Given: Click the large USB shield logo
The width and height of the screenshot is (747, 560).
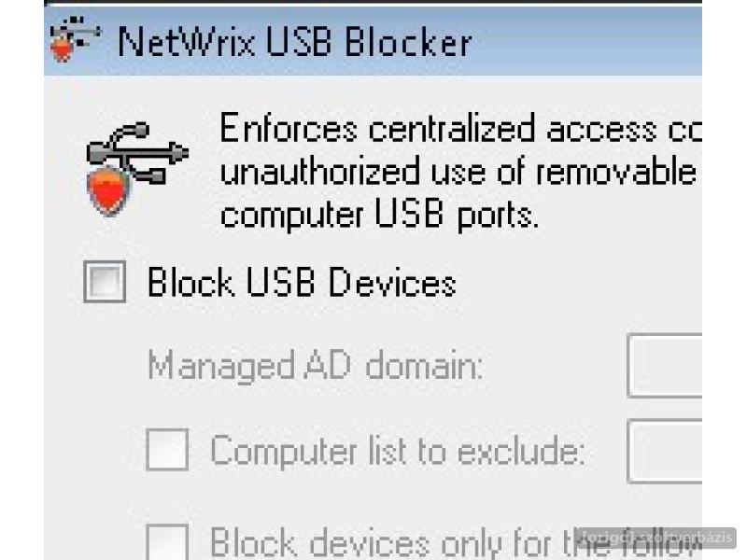Looking at the screenshot, I should tap(137, 169).
